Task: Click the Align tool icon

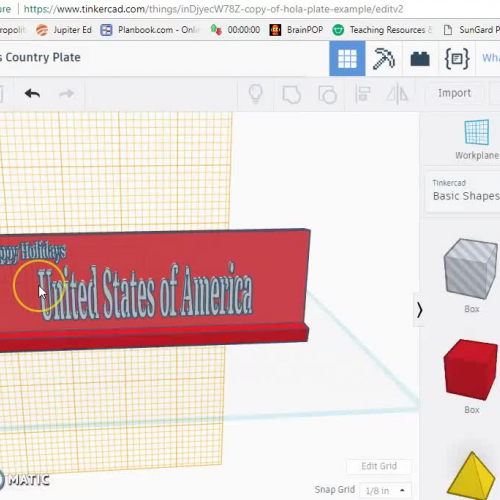Action: pyautogui.click(x=362, y=94)
